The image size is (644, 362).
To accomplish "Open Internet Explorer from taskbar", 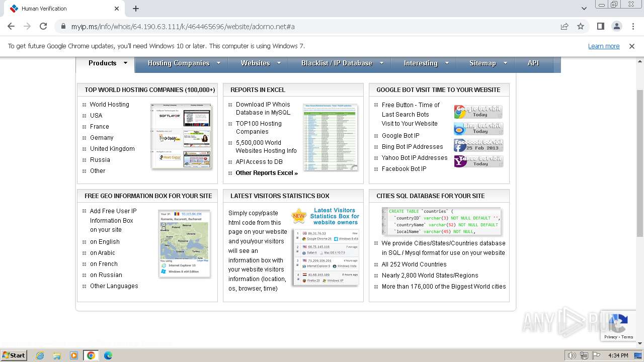I will (40, 355).
